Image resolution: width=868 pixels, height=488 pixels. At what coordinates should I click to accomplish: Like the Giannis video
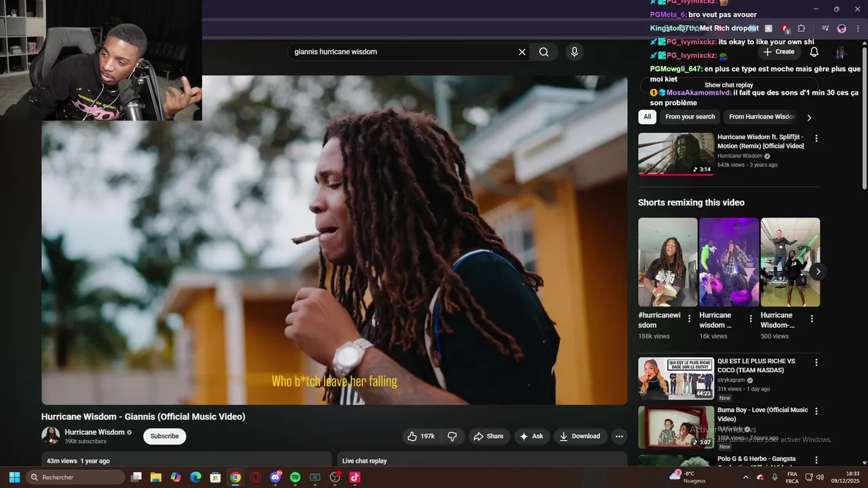coord(421,436)
